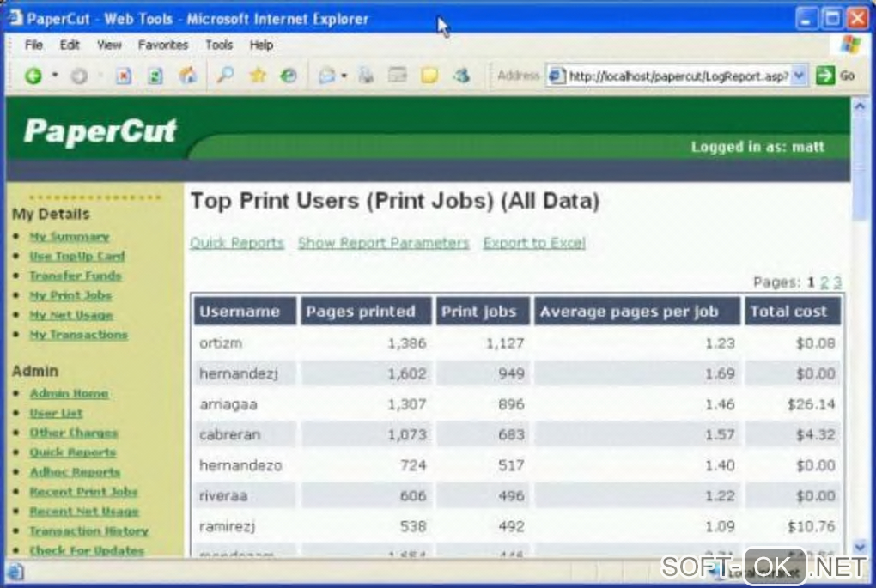Click the Go green arrow button

tap(825, 76)
